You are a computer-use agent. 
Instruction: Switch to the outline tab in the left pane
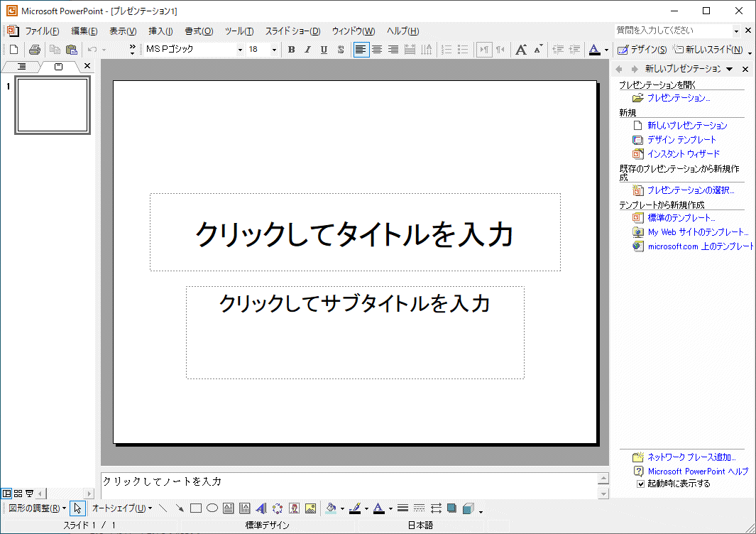[x=22, y=66]
